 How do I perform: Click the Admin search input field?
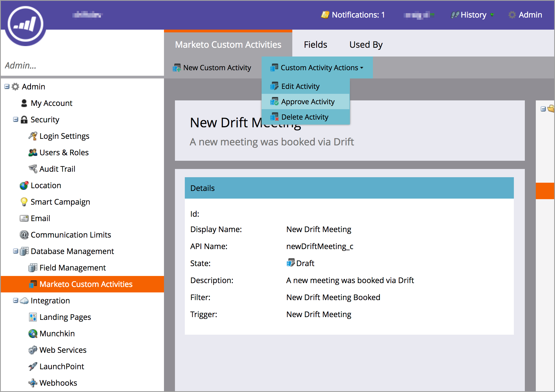coord(82,65)
